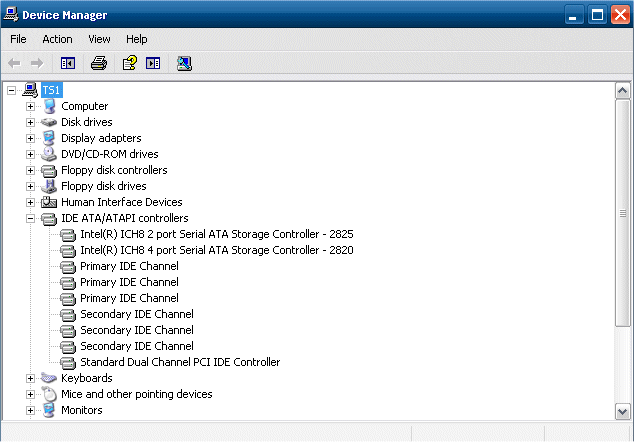
Task: Click the Keyboards category icon
Action: tap(49, 378)
